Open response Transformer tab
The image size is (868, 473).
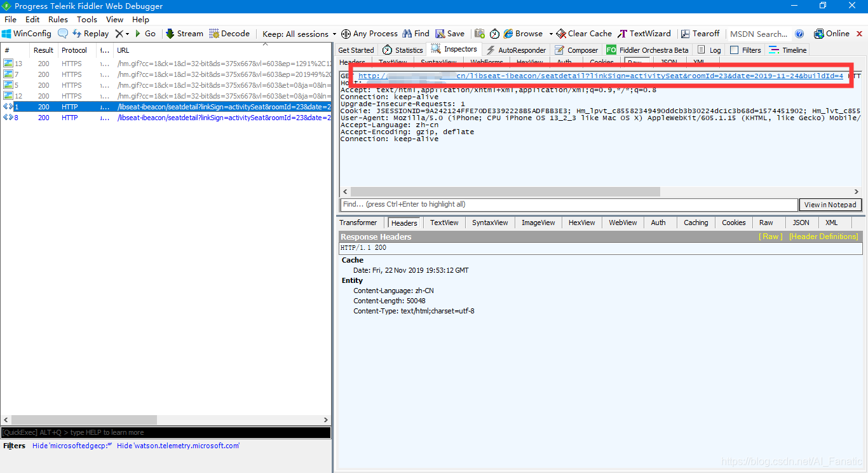[358, 223]
